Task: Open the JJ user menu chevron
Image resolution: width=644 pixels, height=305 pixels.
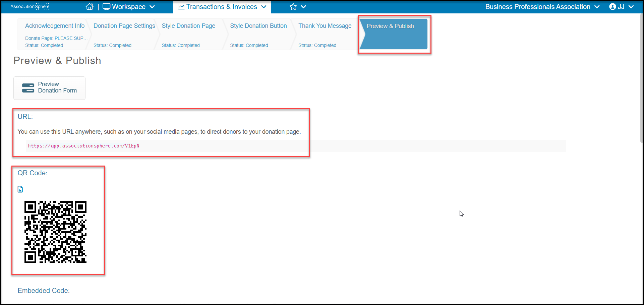Action: click(631, 7)
